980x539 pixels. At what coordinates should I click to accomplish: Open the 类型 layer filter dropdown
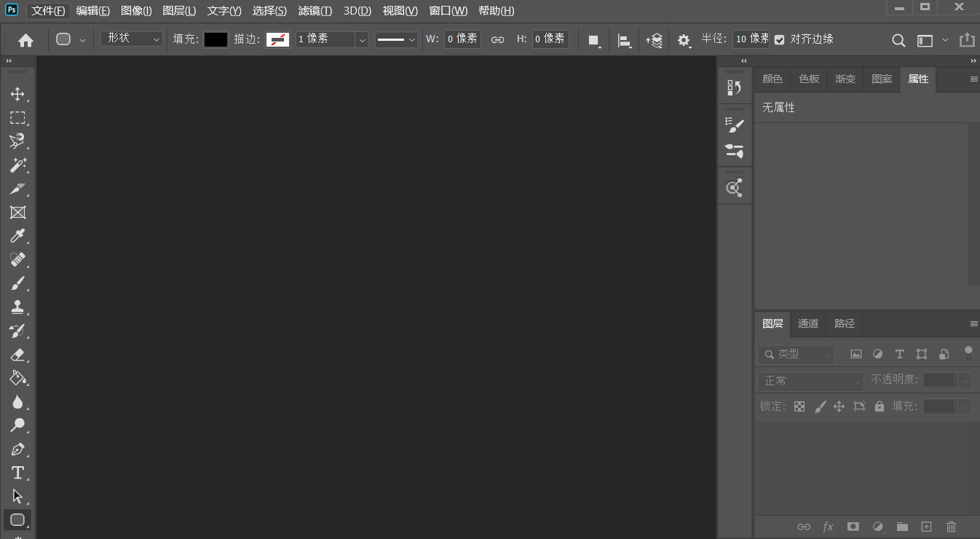point(796,354)
